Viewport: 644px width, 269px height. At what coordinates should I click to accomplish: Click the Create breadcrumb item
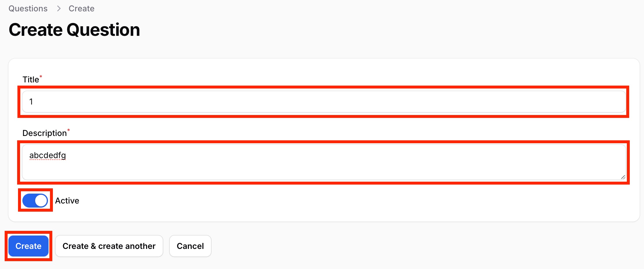81,9
